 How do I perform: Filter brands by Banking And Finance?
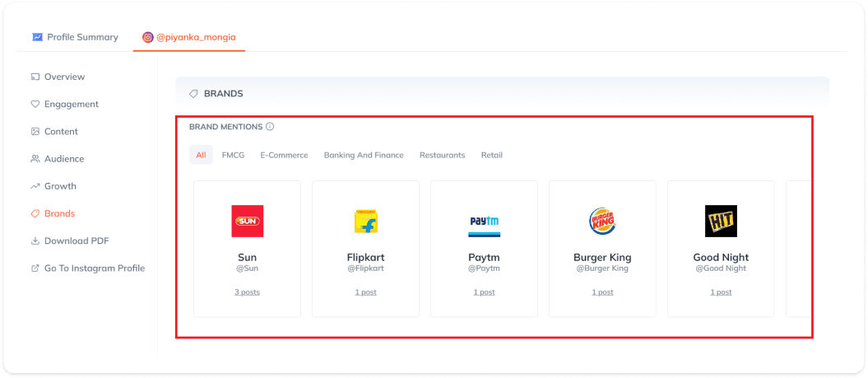click(364, 155)
